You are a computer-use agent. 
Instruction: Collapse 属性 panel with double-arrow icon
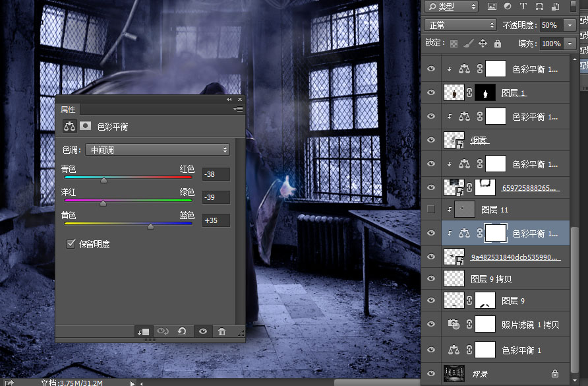pos(229,100)
